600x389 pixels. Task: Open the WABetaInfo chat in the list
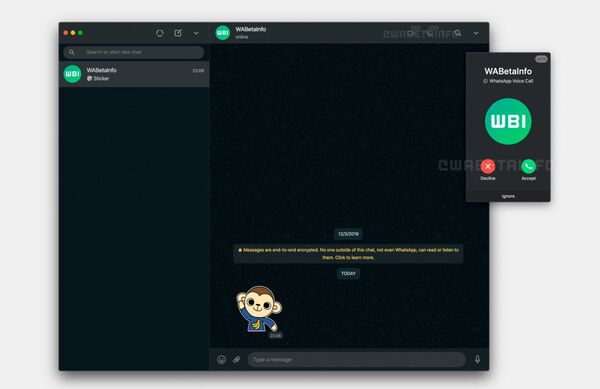point(134,74)
